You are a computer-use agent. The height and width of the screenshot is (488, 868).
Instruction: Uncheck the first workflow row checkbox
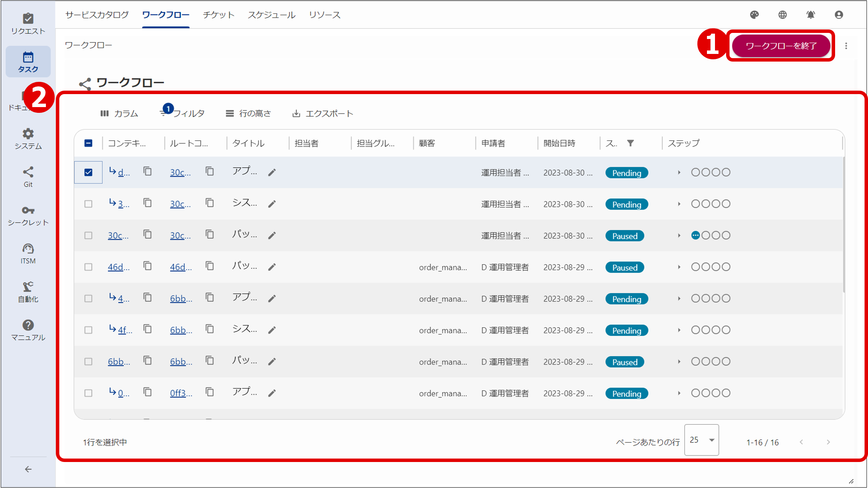coord(88,172)
